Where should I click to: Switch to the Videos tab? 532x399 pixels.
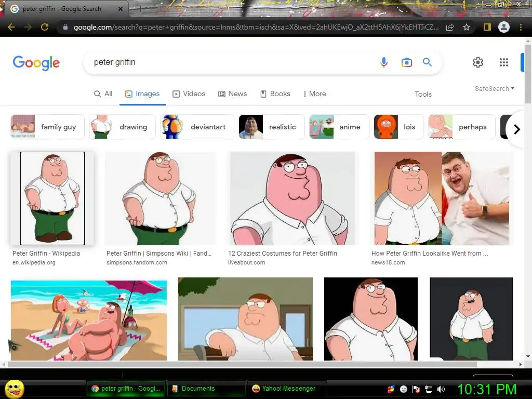pyautogui.click(x=189, y=94)
